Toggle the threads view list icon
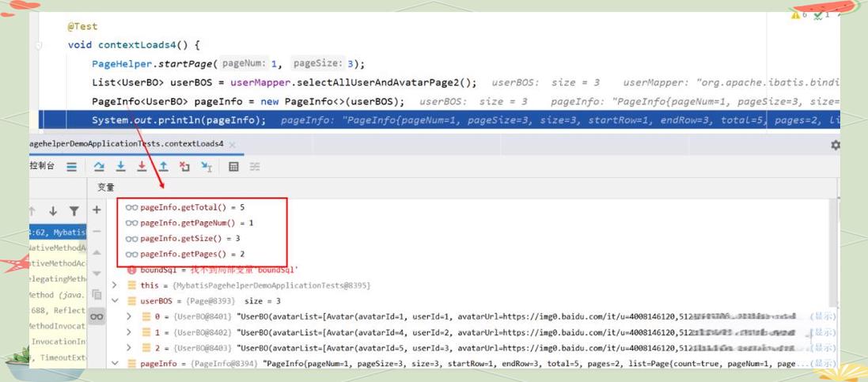 (x=71, y=167)
